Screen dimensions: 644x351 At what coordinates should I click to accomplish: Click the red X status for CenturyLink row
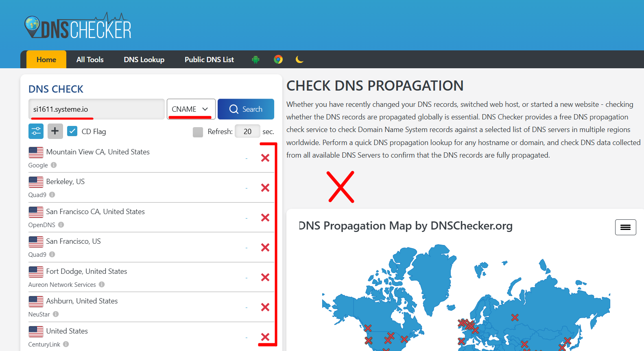(x=265, y=337)
